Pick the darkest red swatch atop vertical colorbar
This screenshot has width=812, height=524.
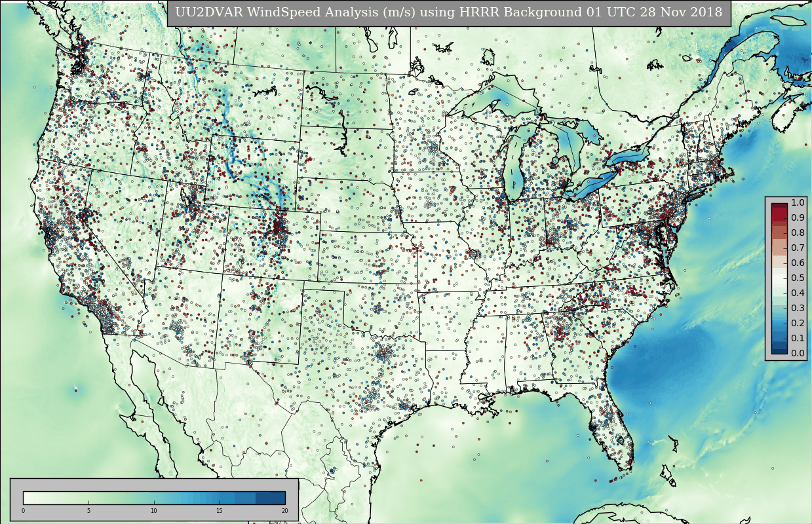779,207
